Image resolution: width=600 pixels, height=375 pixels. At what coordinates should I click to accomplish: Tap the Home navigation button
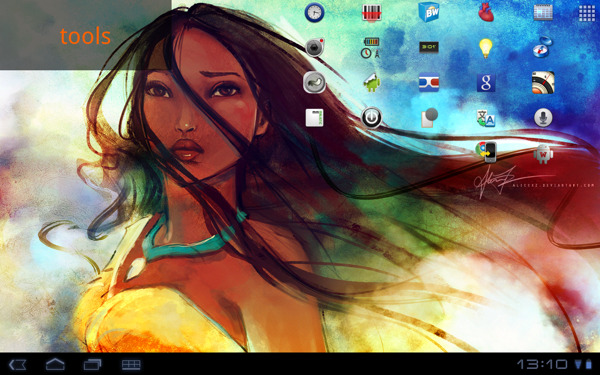(55, 364)
